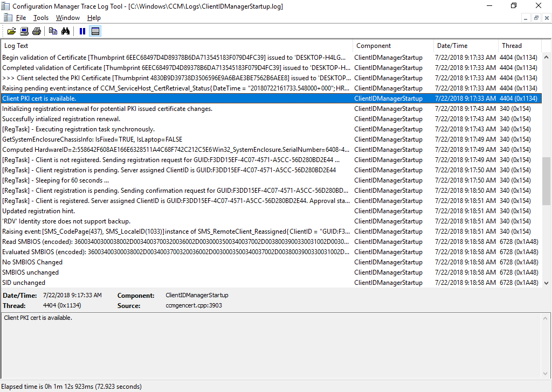Viewport: 552px width, 392px height.
Task: Open the Tools menu
Action: point(41,18)
